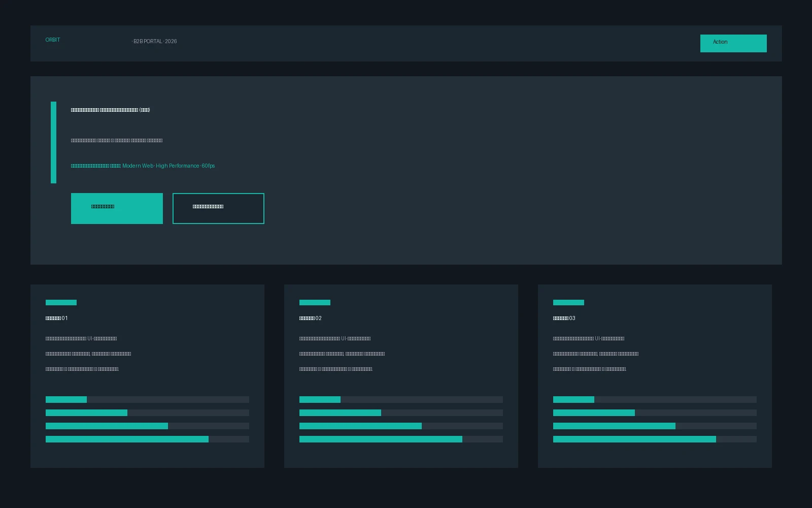This screenshot has height=508, width=812.
Task: Click the vertical teal bar beside hero heading
Action: click(x=53, y=142)
